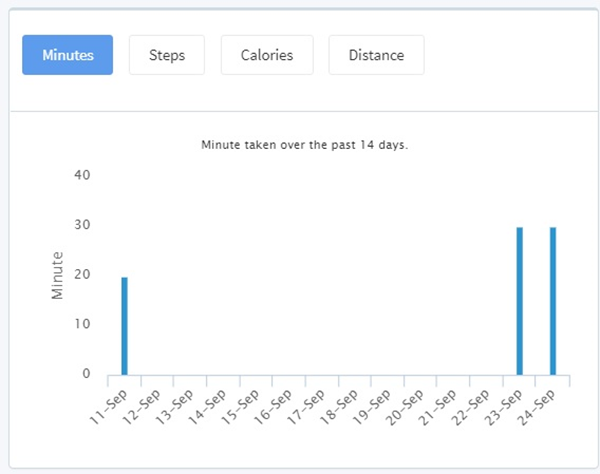Click the 10 value on y-axis

pyautogui.click(x=82, y=324)
